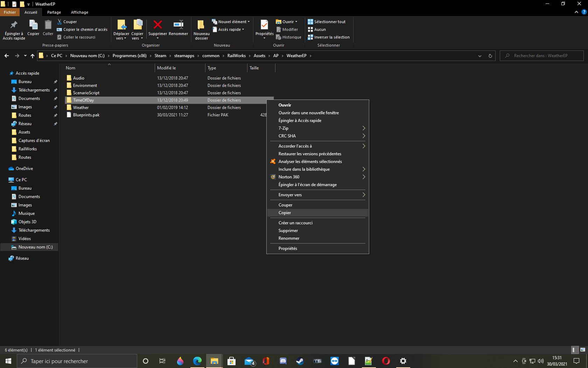
Task: Click the Rechercher dans WeatherEP field
Action: point(542,56)
